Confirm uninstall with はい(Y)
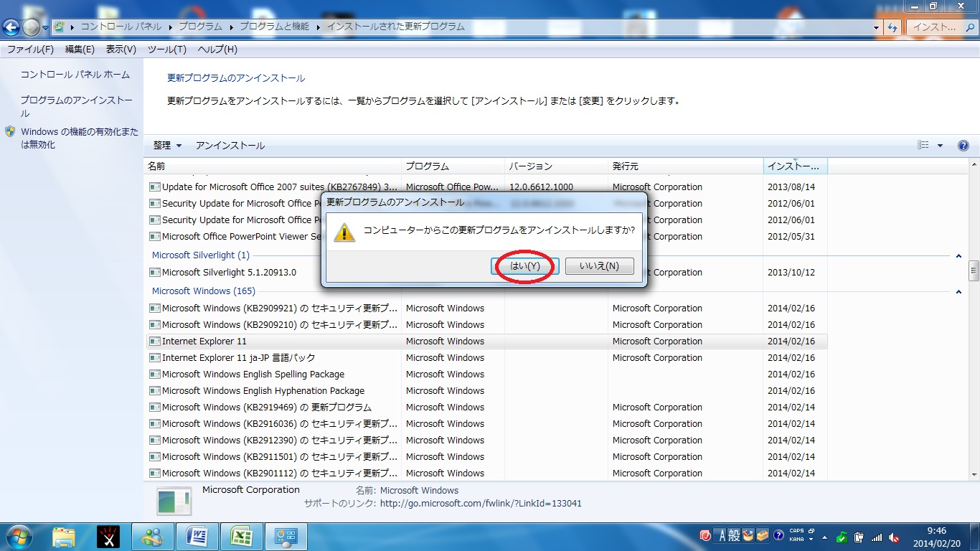Screen dimensions: 980x551 point(524,266)
